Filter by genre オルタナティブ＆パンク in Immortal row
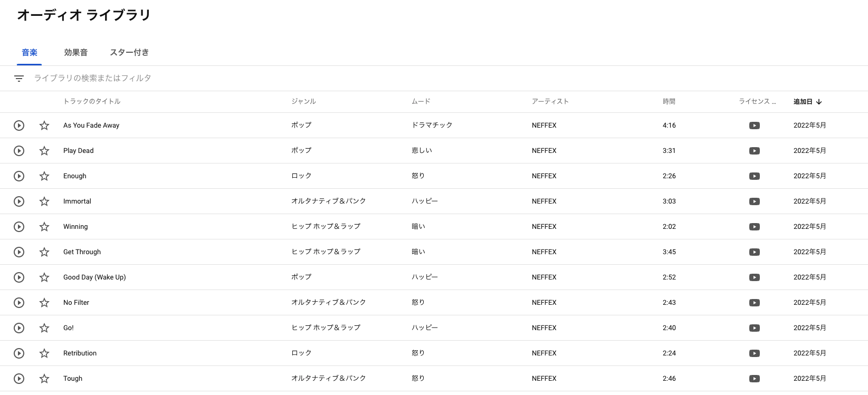 [x=329, y=201]
